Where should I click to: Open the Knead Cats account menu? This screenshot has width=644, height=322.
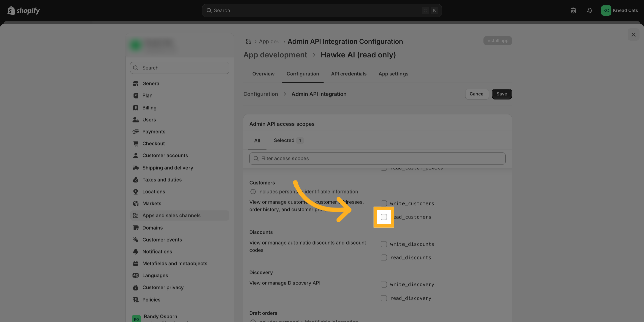click(x=619, y=11)
